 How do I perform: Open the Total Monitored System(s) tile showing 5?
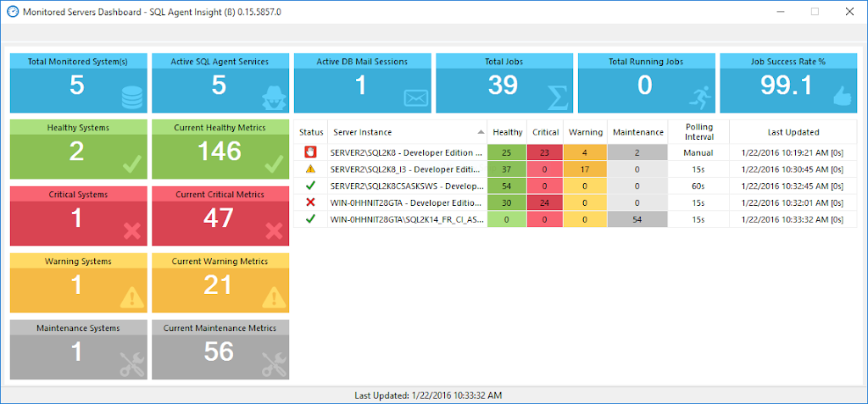pos(78,83)
